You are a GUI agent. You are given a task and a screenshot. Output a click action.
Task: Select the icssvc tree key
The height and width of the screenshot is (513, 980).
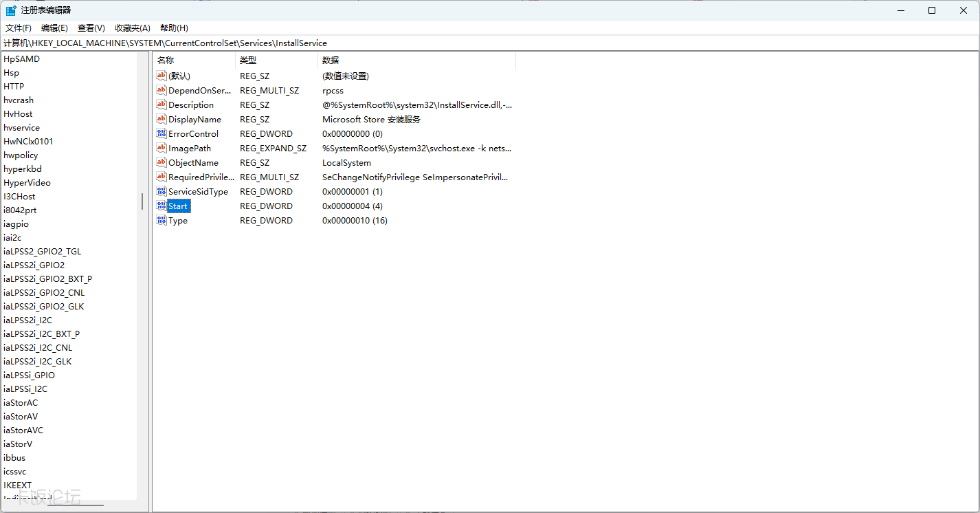tap(14, 471)
